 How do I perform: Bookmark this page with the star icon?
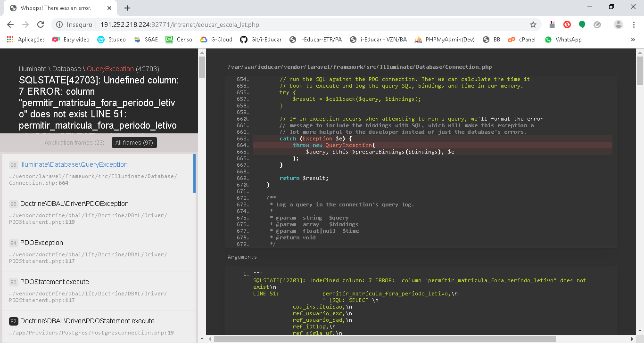(x=533, y=24)
